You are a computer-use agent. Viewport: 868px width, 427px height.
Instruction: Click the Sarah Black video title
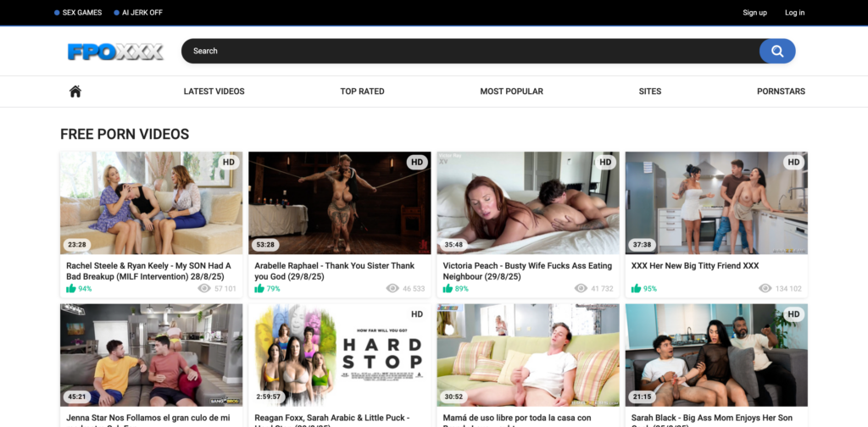coord(712,420)
